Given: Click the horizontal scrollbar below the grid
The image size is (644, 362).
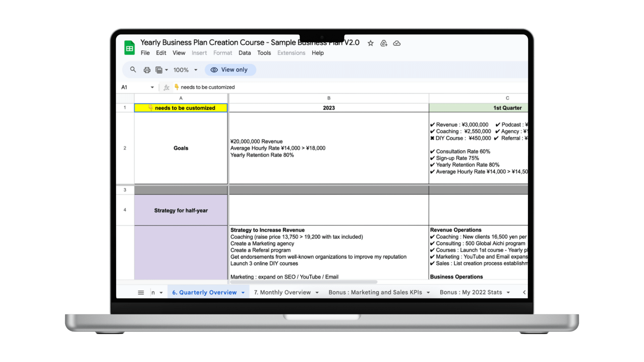Looking at the screenshot, I should pos(304,282).
